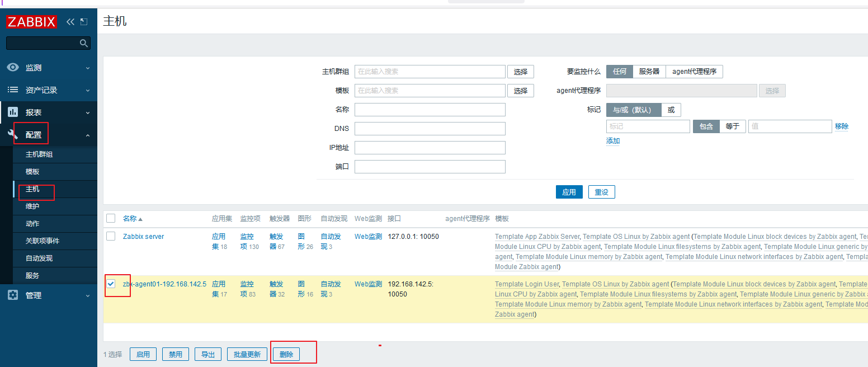Viewport: 868px width, 367px height.
Task: Select agent代理程序 monitoring option
Action: [694, 72]
